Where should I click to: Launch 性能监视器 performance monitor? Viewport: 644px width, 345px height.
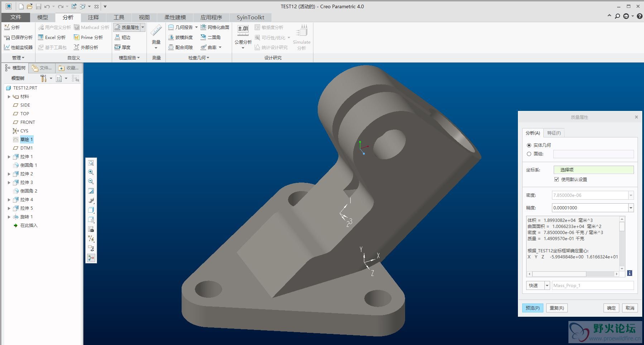point(18,47)
